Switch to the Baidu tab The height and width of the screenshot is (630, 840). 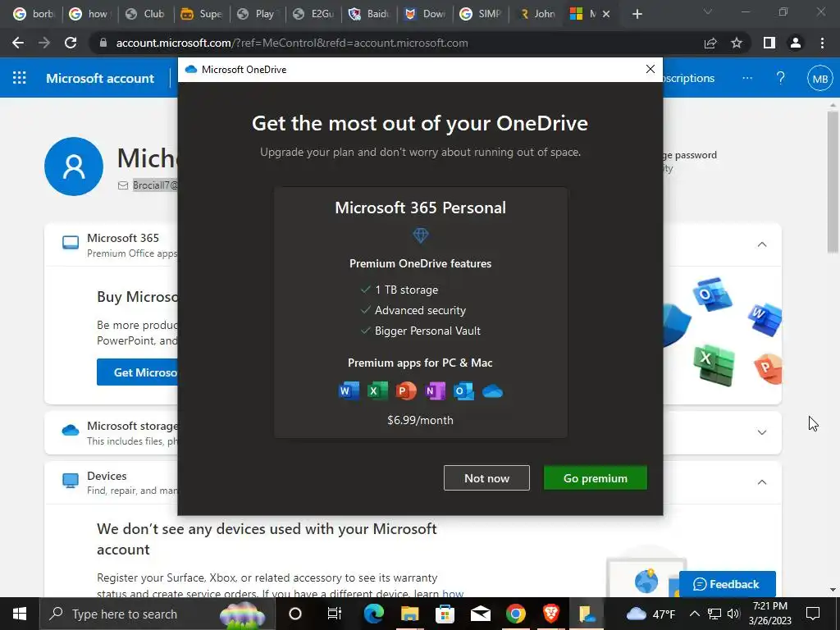click(x=370, y=14)
